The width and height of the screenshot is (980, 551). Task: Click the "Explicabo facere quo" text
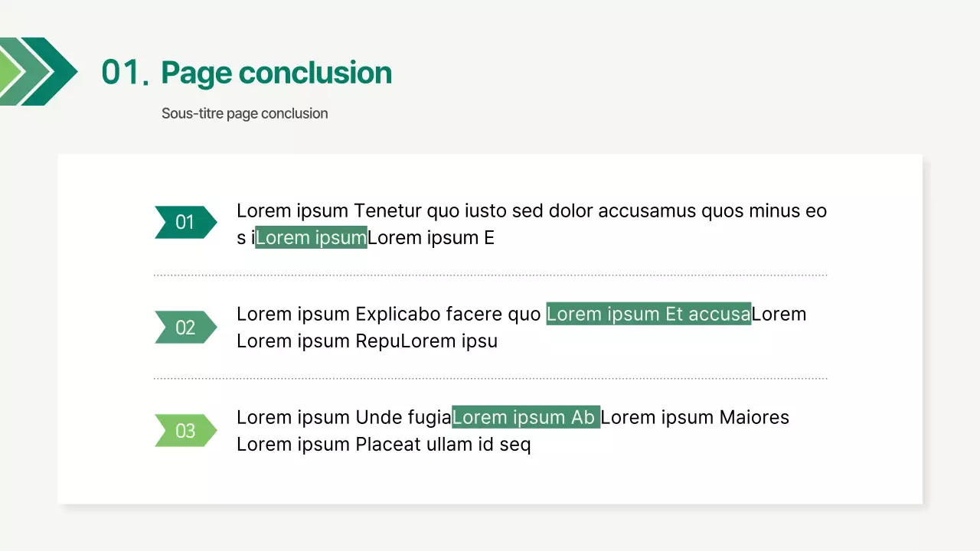tap(448, 314)
